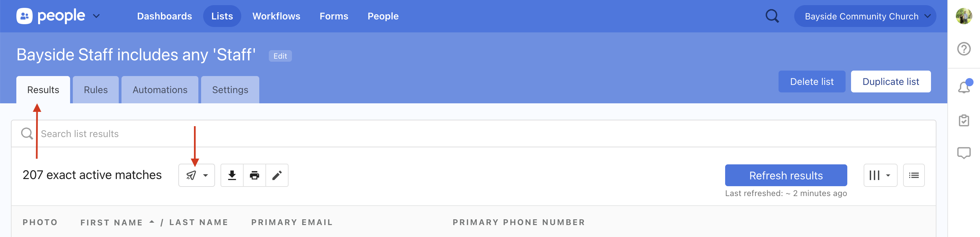Print the list results

pyautogui.click(x=254, y=175)
